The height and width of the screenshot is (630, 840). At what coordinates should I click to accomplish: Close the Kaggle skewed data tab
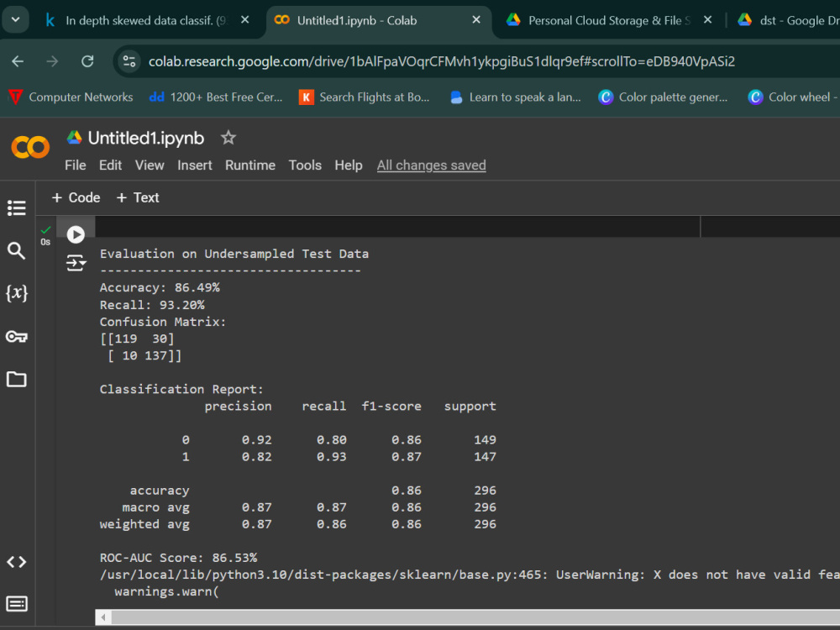[x=244, y=20]
